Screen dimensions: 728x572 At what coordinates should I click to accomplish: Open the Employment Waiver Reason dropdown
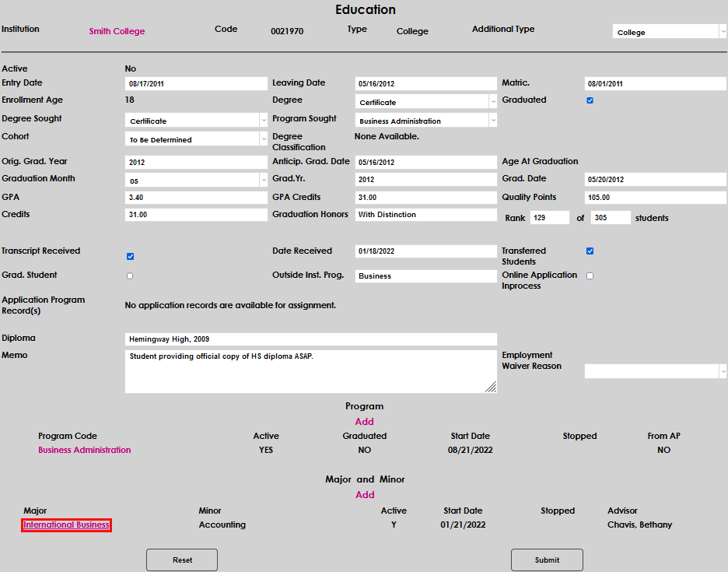pos(655,371)
